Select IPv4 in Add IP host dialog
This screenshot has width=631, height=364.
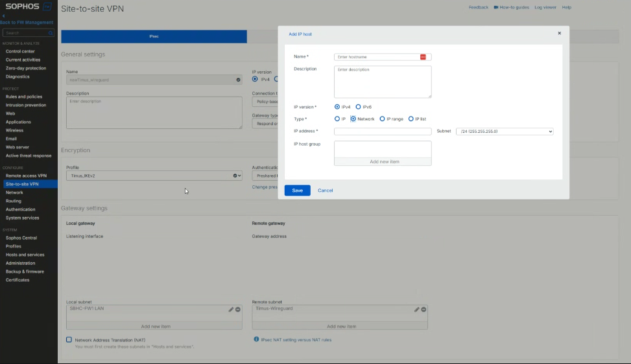337,107
